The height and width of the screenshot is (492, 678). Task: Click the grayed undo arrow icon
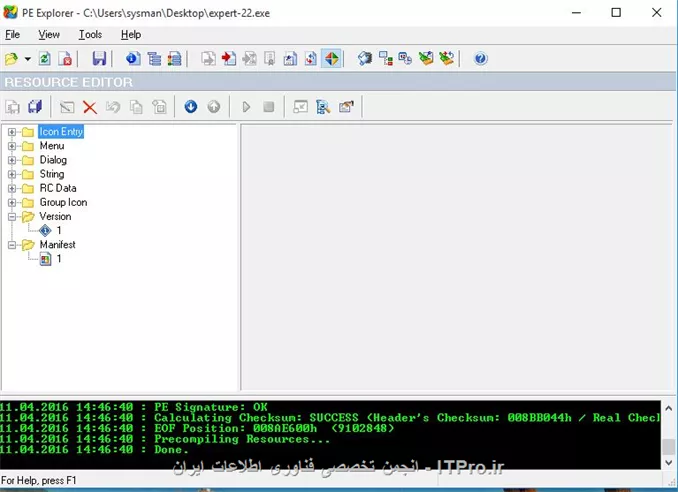(113, 107)
